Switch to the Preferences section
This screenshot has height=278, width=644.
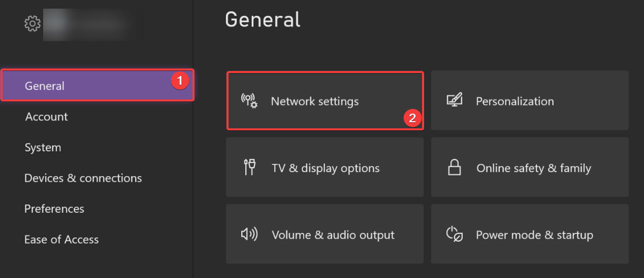(54, 208)
